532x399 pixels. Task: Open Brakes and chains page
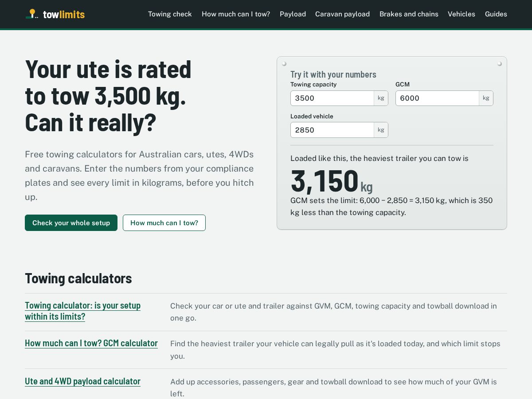pyautogui.click(x=409, y=14)
